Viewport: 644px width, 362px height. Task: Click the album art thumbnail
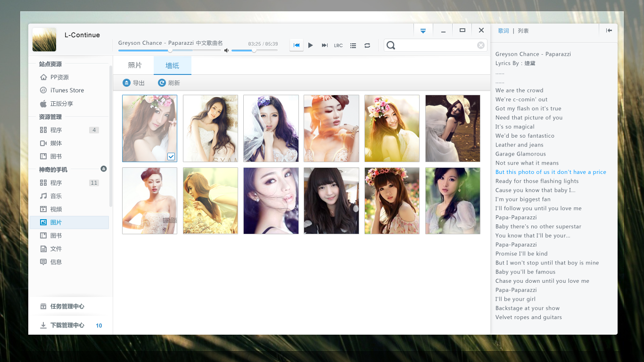tap(44, 40)
